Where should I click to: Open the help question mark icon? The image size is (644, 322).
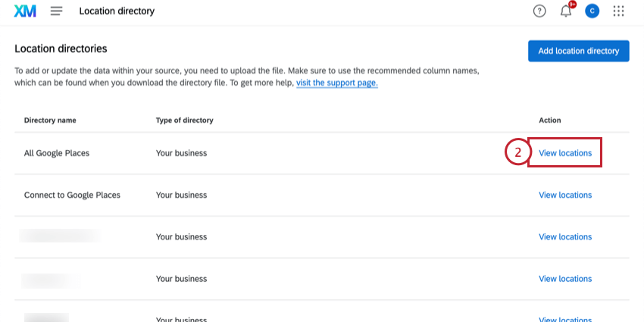[539, 11]
